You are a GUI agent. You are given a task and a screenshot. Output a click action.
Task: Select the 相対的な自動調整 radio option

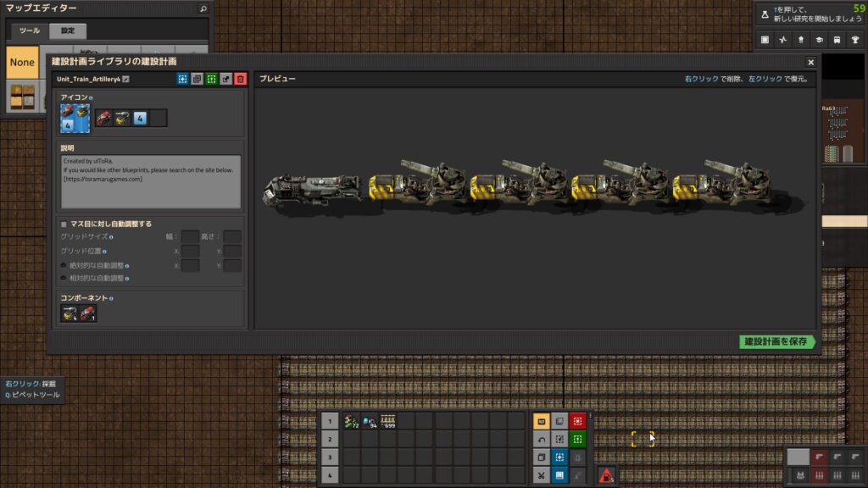tap(64, 278)
